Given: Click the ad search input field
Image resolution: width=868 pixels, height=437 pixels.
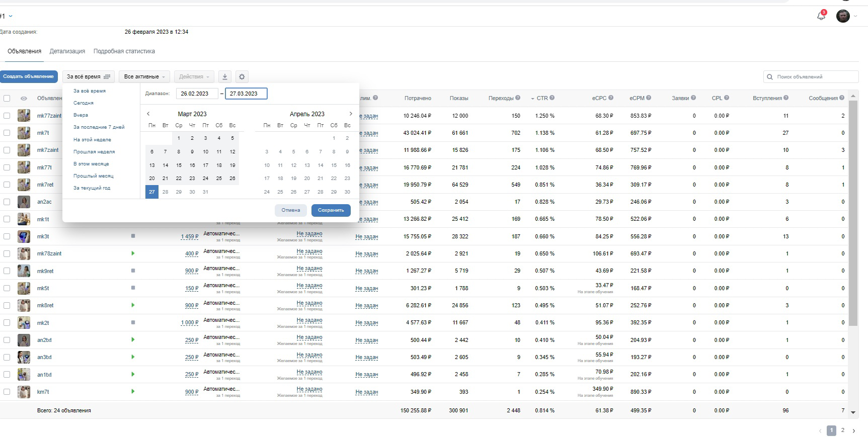Looking at the screenshot, I should [811, 77].
